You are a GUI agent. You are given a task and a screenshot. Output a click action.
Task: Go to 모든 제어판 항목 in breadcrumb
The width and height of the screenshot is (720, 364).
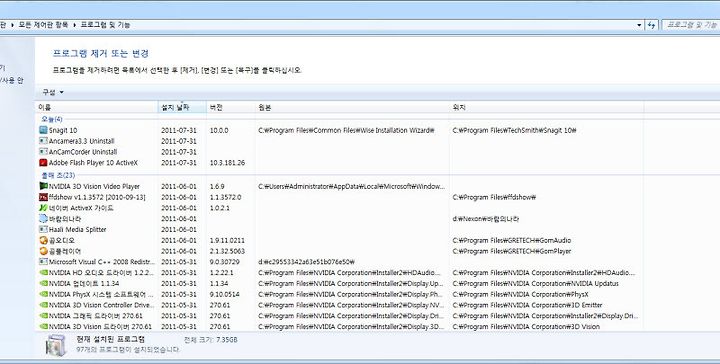43,25
